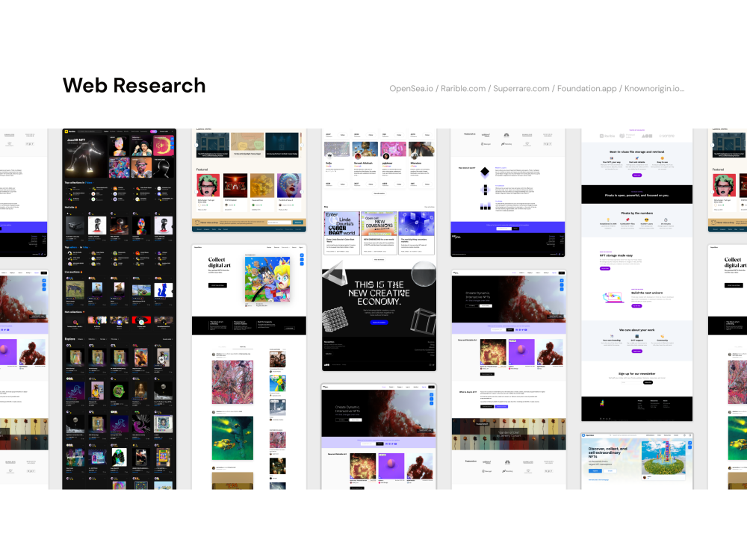
Task: Open the Garden of Dis by Jeremy Cowart banner
Action: [509, 434]
